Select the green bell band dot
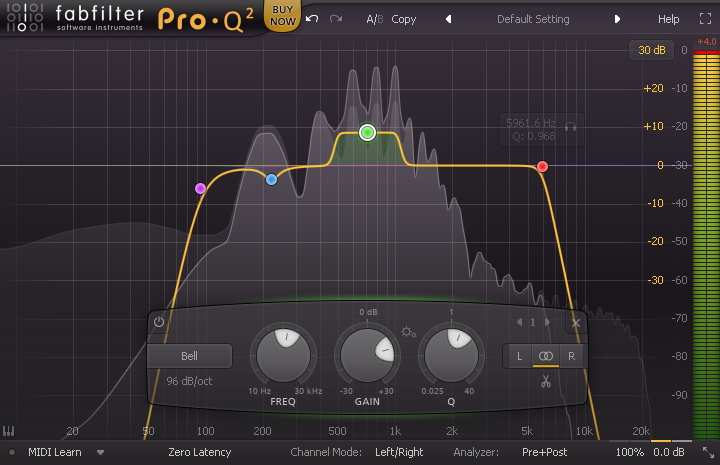720x465 pixels. click(367, 133)
